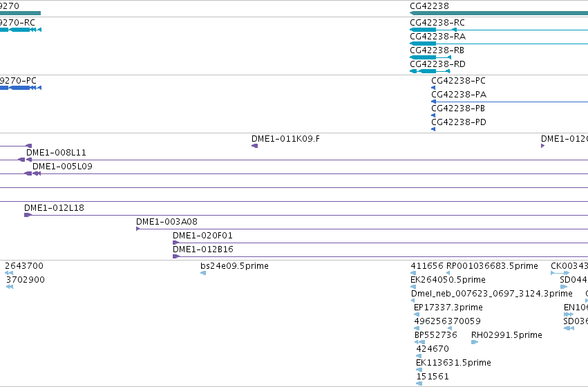Select the RH02991.5prime EST label
This screenshot has height=387, width=588.
pos(506,336)
